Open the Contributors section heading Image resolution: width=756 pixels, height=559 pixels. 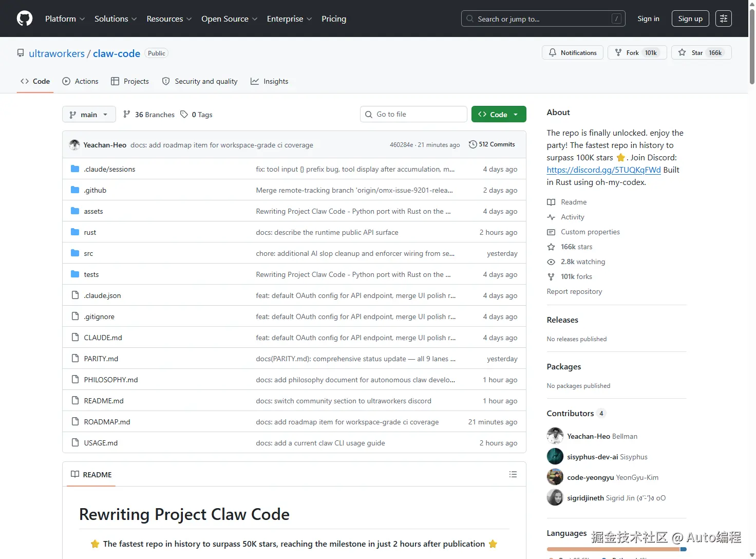[x=576, y=413]
